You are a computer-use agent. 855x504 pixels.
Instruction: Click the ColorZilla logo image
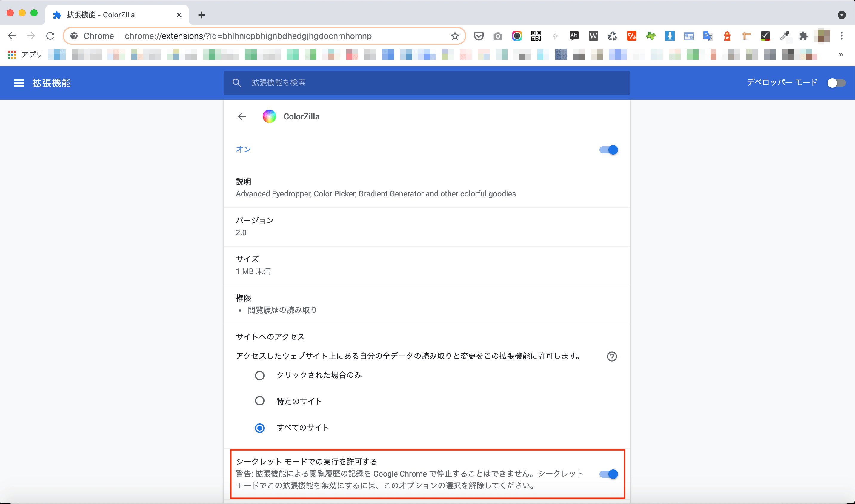269,116
